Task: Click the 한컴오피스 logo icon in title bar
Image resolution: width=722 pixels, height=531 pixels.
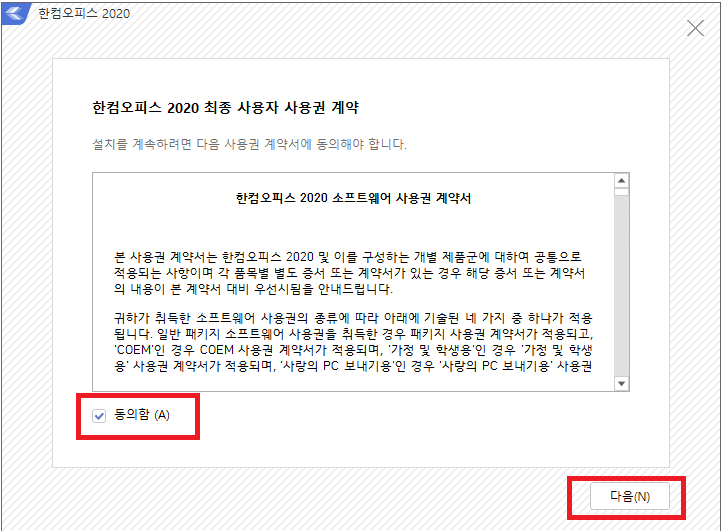Action: (16, 13)
